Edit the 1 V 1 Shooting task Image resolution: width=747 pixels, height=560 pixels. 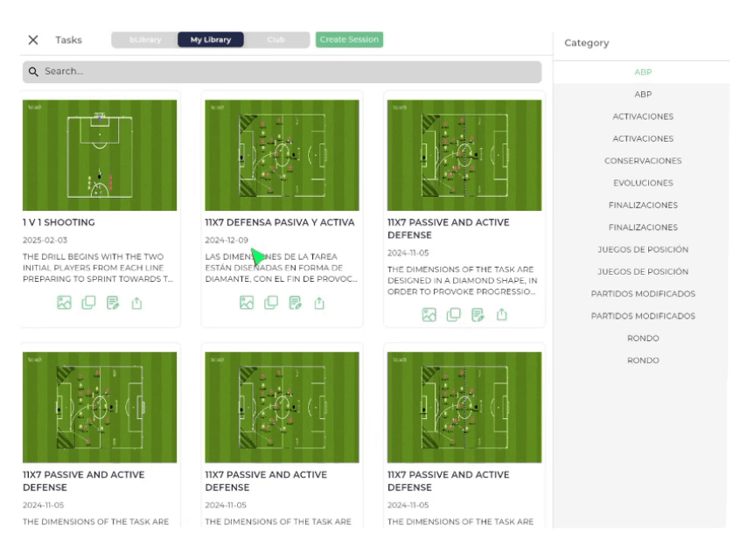coord(113,303)
